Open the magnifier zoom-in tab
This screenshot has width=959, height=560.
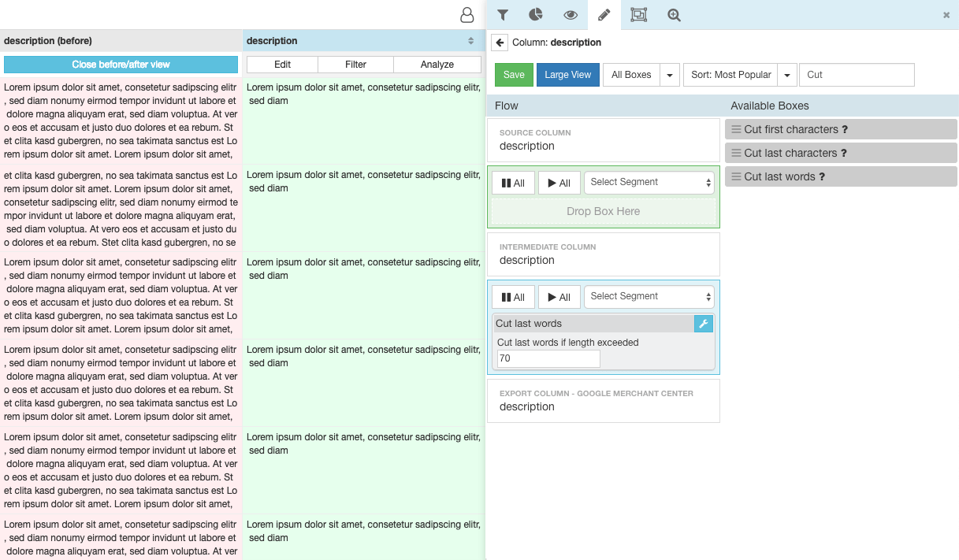pos(674,15)
